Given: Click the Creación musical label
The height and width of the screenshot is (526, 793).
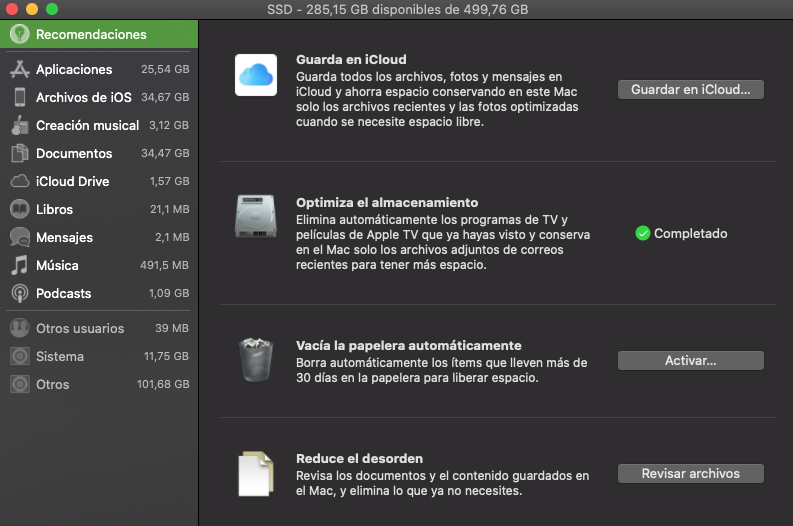Looking at the screenshot, I should pos(87,125).
